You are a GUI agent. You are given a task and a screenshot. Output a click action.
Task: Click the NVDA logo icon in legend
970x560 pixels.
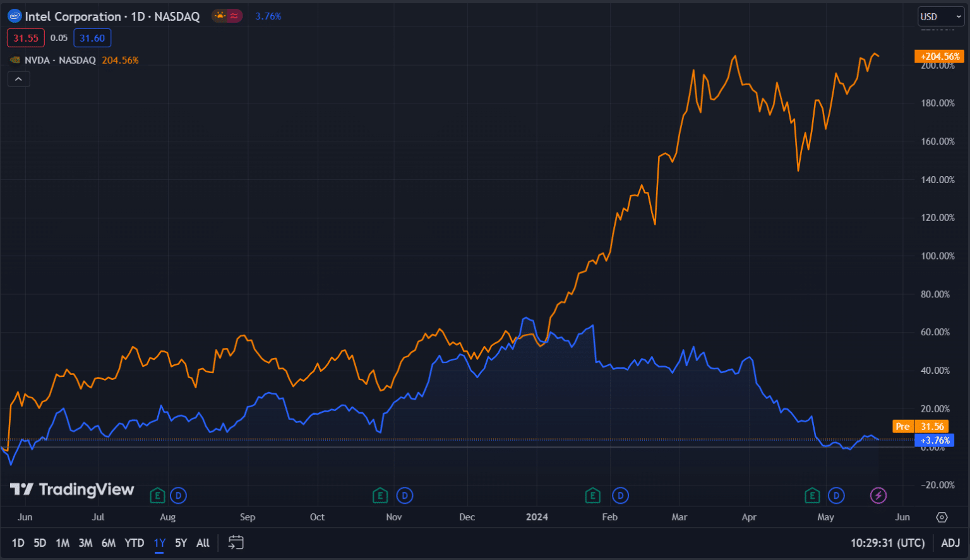[15, 60]
